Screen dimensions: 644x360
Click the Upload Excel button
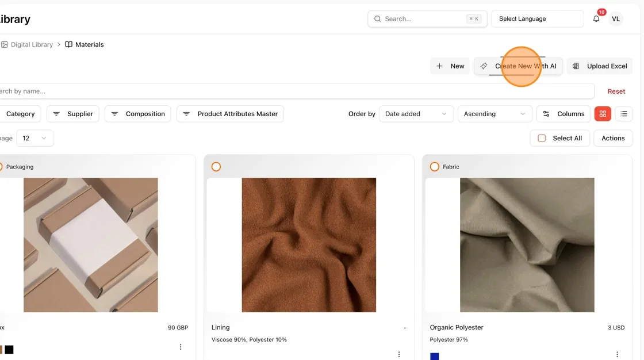(600, 66)
